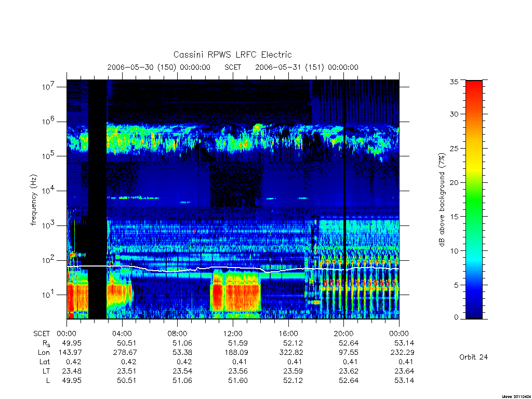Screen dimensions: 532x399
Task: Click the LT value "23.56"
Action: point(238,371)
